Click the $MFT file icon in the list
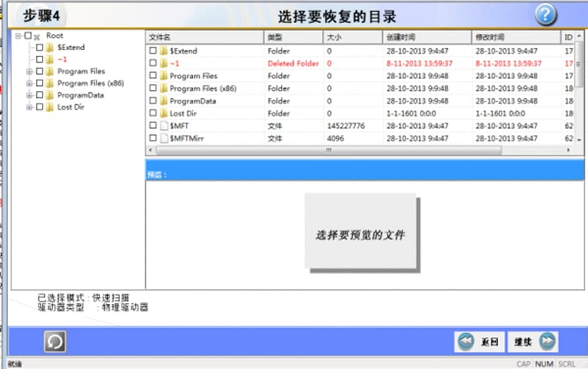 coord(164,126)
